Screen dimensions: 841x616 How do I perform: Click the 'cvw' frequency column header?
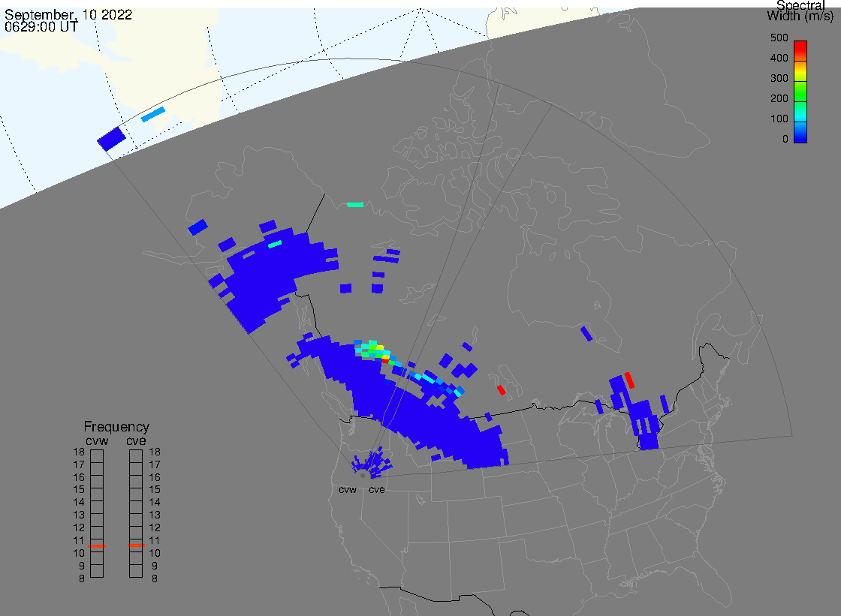coord(97,440)
